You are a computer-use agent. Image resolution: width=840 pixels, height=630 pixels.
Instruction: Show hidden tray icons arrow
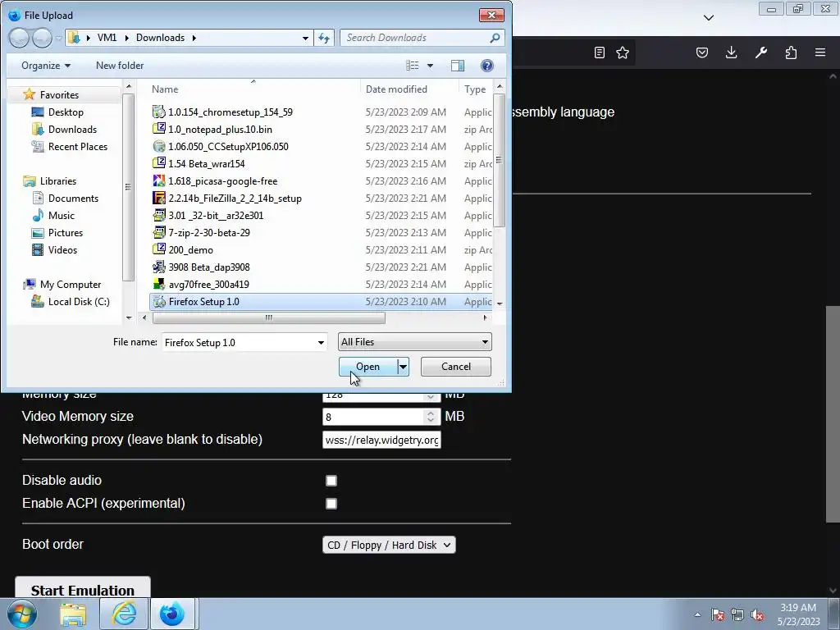pyautogui.click(x=697, y=614)
